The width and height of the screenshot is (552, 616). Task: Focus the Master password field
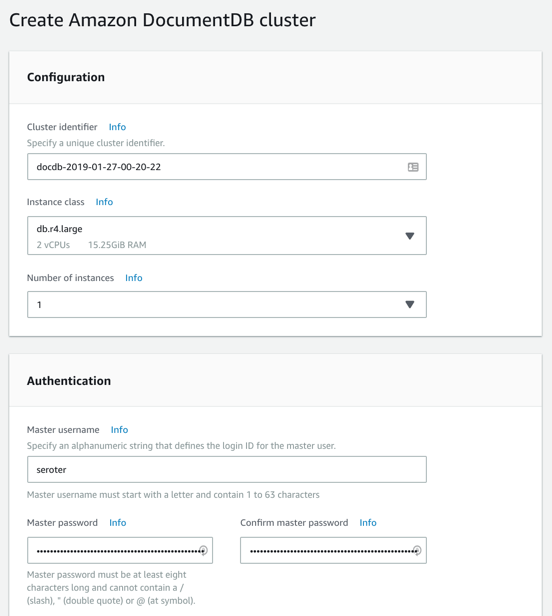tap(120, 550)
